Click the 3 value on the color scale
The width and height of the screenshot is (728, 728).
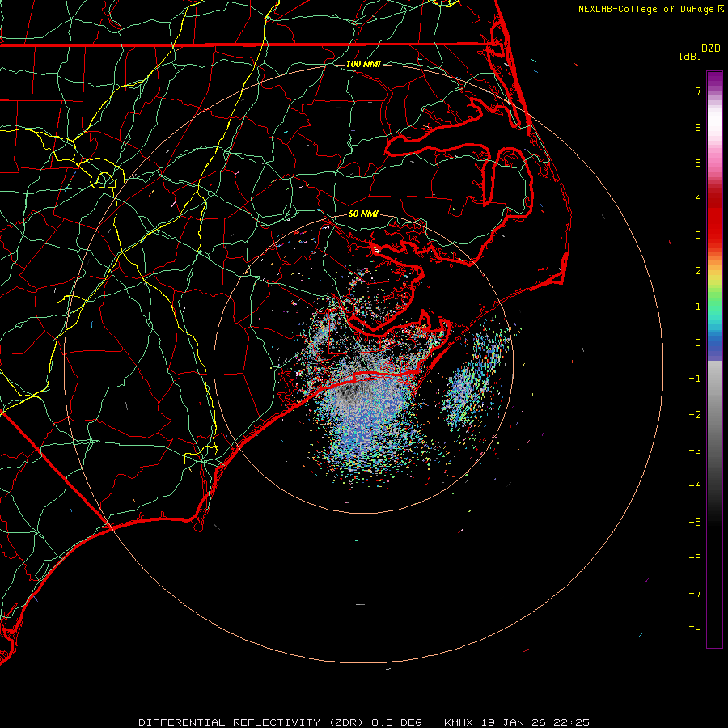click(698, 235)
